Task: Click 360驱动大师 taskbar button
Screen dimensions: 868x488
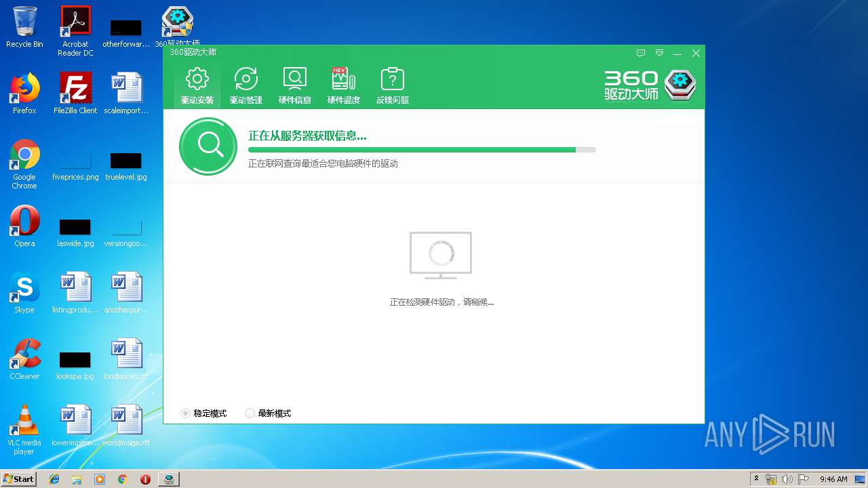Action: [x=169, y=479]
